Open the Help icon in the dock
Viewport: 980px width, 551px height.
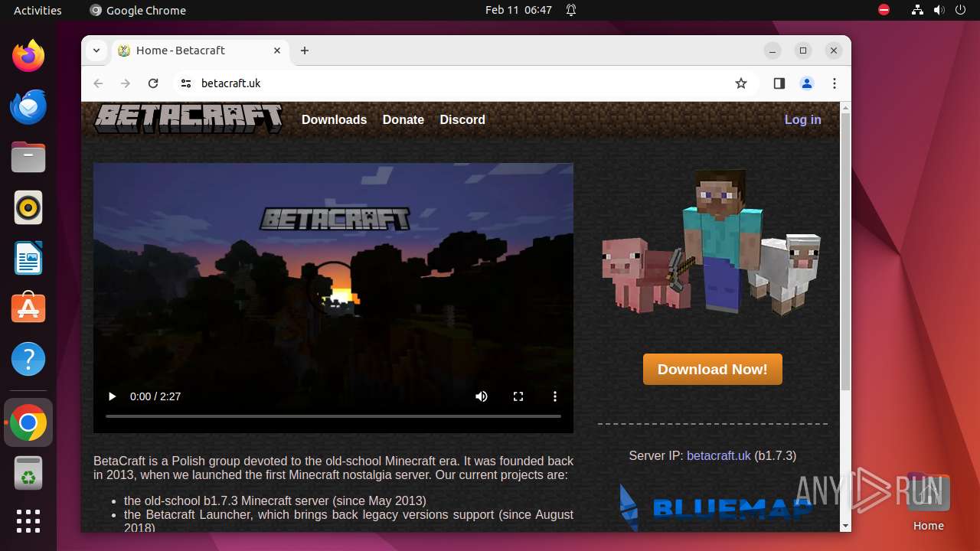pos(28,359)
